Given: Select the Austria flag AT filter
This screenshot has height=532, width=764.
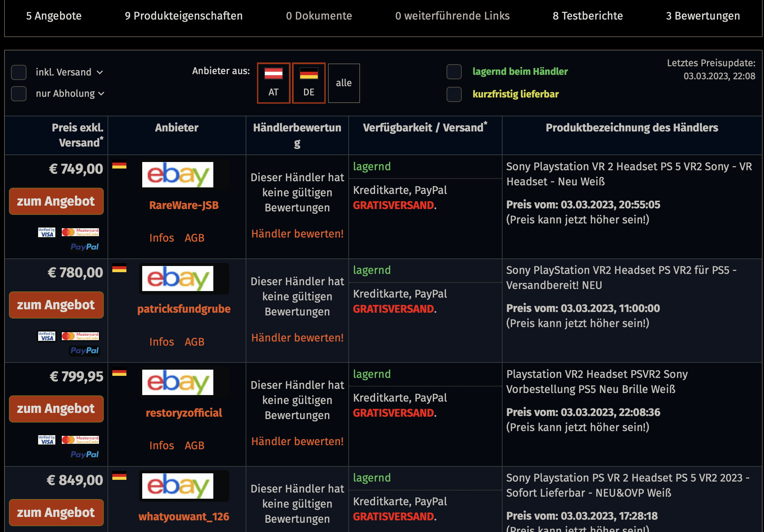Looking at the screenshot, I should coord(273,83).
